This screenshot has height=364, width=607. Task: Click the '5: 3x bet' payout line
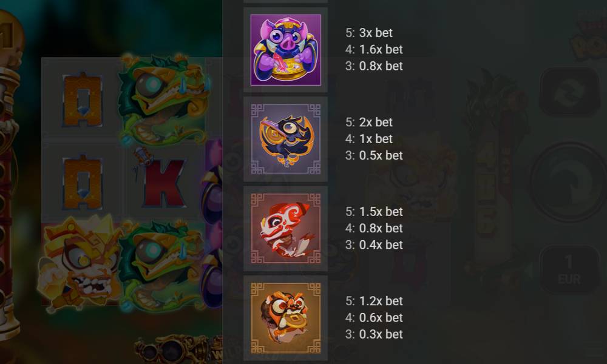tap(369, 33)
